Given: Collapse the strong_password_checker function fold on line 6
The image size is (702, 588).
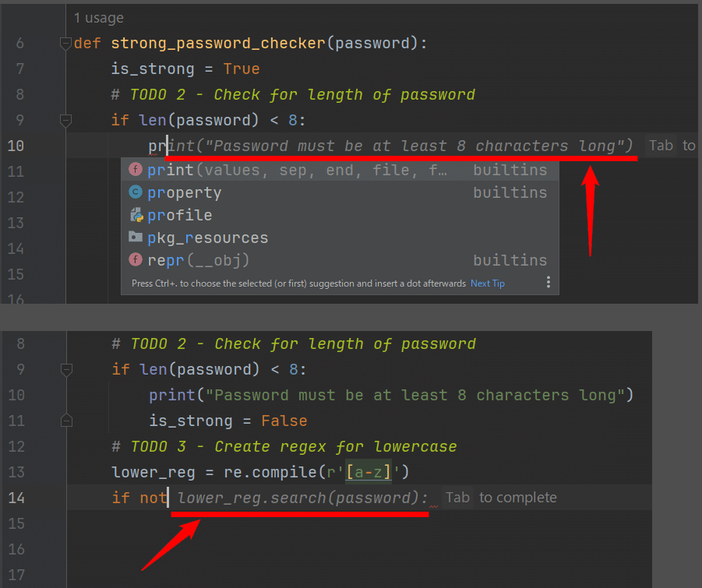Looking at the screenshot, I should click(x=65, y=44).
